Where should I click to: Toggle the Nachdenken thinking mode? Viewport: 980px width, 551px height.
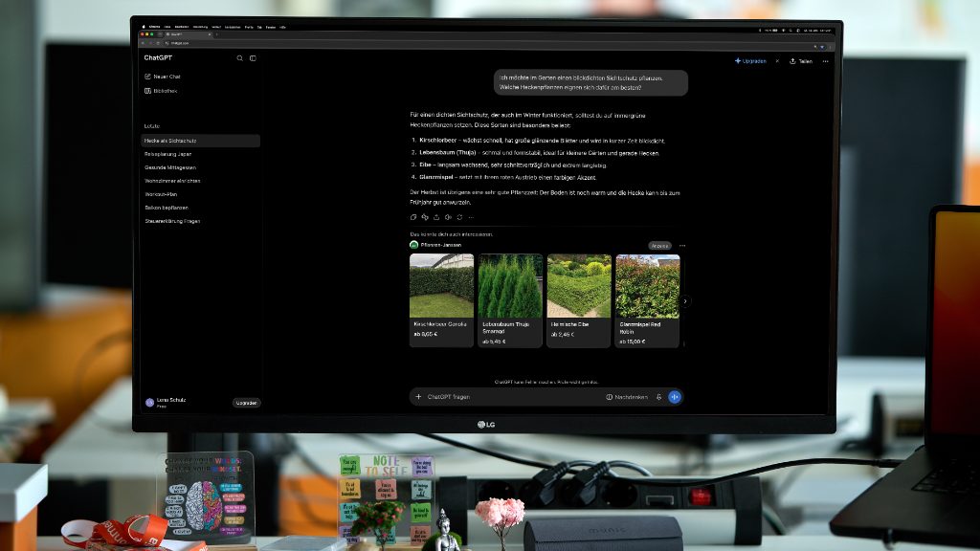click(627, 397)
